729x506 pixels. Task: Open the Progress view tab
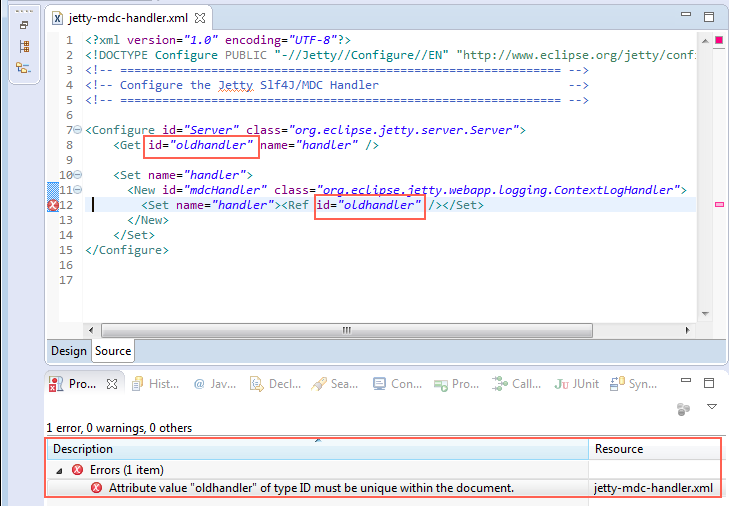pos(456,384)
